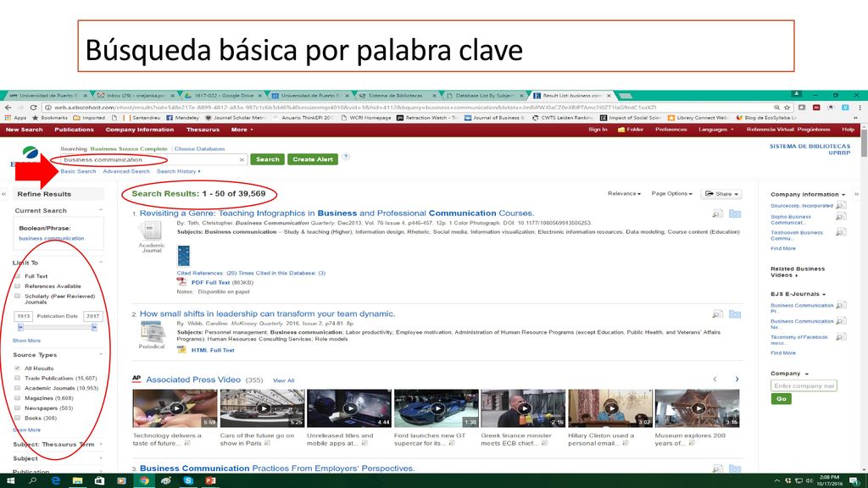Open the Languages dropdown
Viewport: 868px width, 488px height.
point(715,130)
